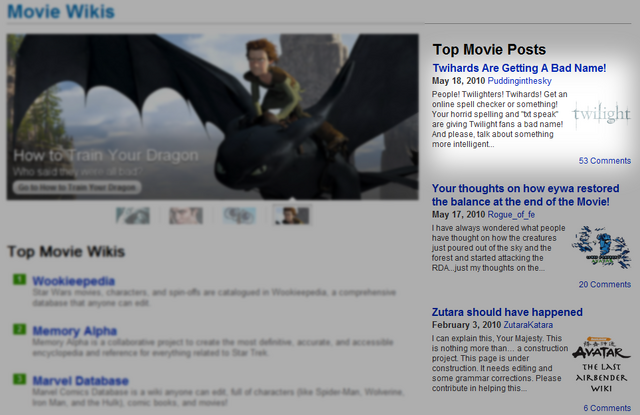Click the Twihards post excerpt text
640x415 pixels.
point(500,119)
